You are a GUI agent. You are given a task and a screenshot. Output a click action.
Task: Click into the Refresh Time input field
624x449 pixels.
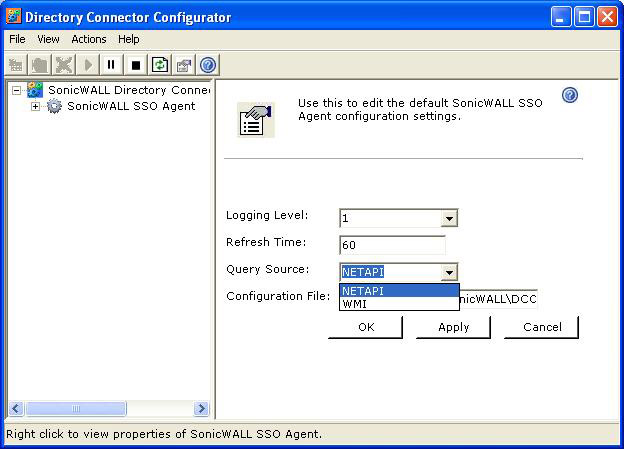[391, 245]
